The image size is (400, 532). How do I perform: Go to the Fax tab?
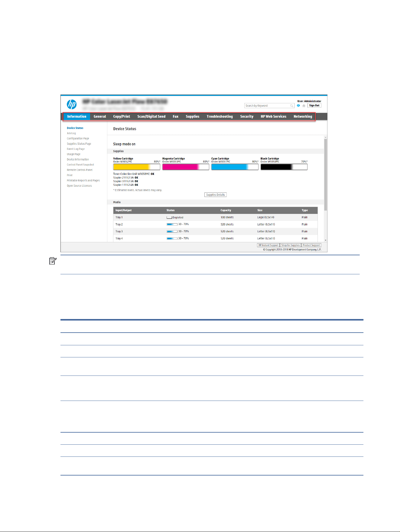[176, 117]
